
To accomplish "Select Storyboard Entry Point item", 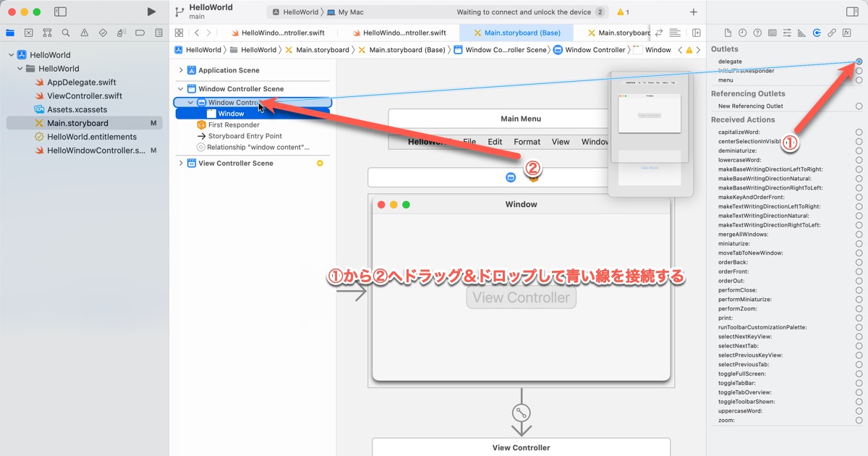I will click(244, 136).
